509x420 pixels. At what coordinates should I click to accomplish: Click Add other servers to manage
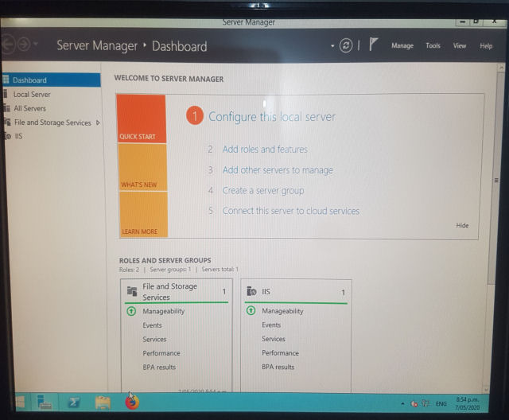pyautogui.click(x=278, y=170)
